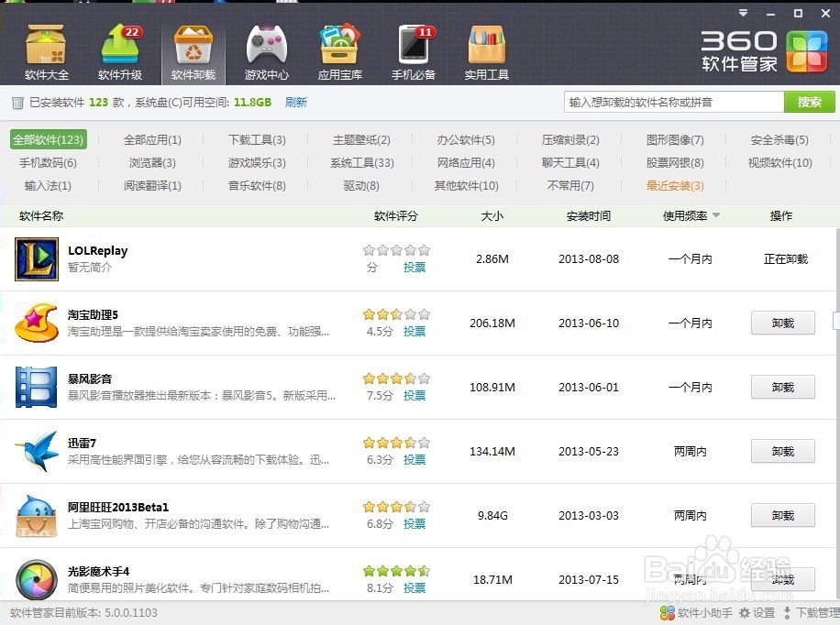Uninstall 阿里旺旺2013Beta1 with 卸载 button
840x625 pixels.
pyautogui.click(x=782, y=516)
